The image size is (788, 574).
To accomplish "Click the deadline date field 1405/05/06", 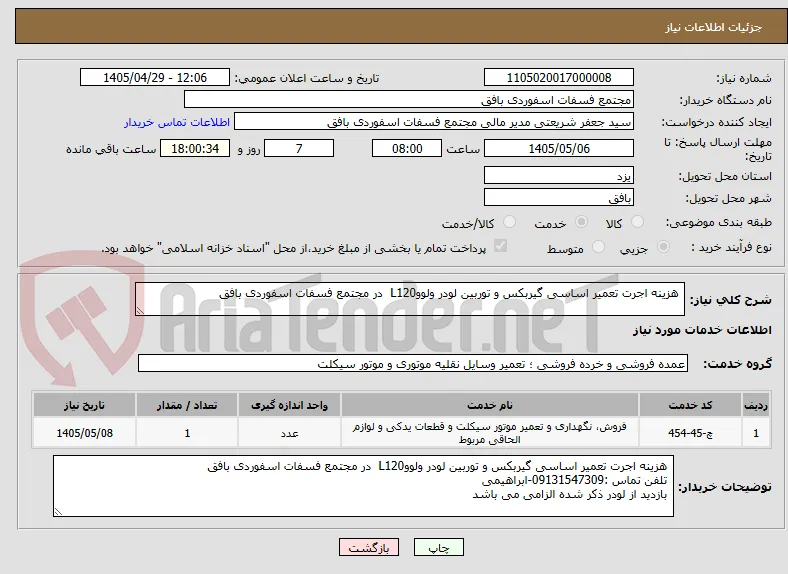I will [558, 148].
